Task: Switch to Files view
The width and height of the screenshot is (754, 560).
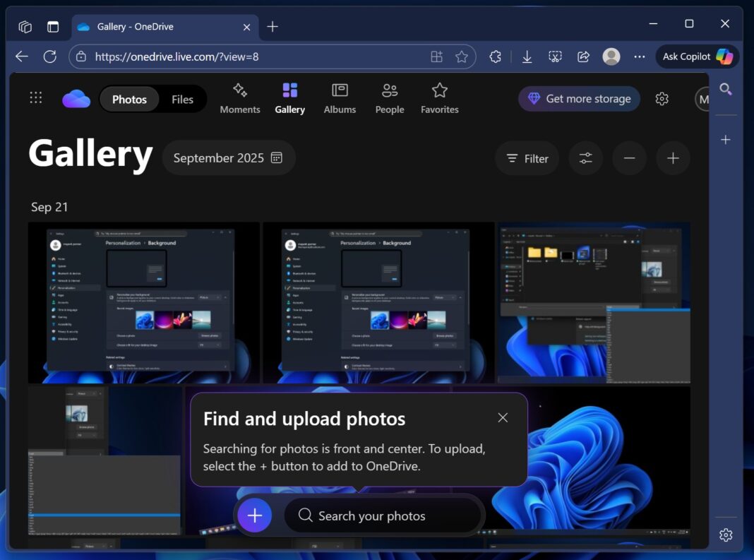Action: pyautogui.click(x=182, y=100)
